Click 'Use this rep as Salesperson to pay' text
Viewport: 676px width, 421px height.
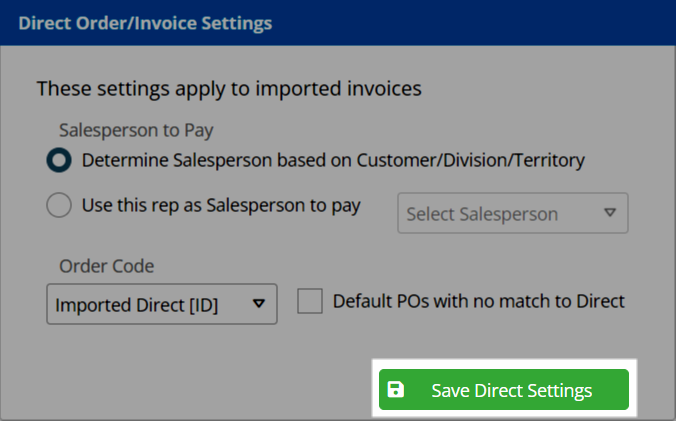pos(221,206)
